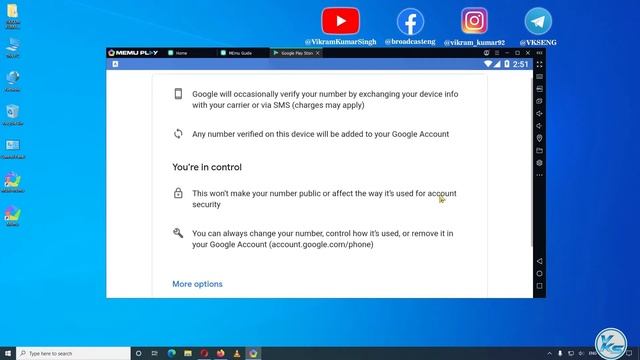Click the More options link

[x=197, y=284]
